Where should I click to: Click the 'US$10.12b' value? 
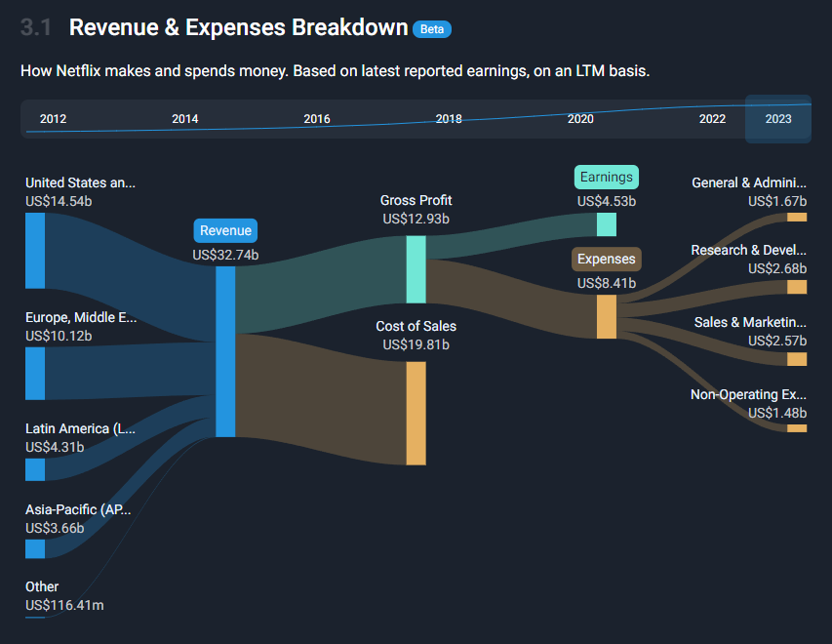click(59, 336)
